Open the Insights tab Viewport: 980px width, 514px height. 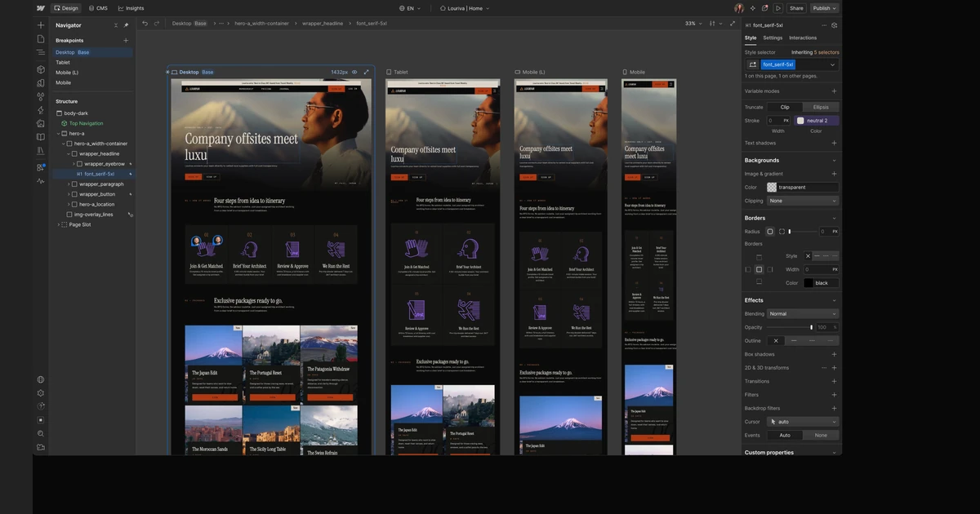click(x=131, y=8)
